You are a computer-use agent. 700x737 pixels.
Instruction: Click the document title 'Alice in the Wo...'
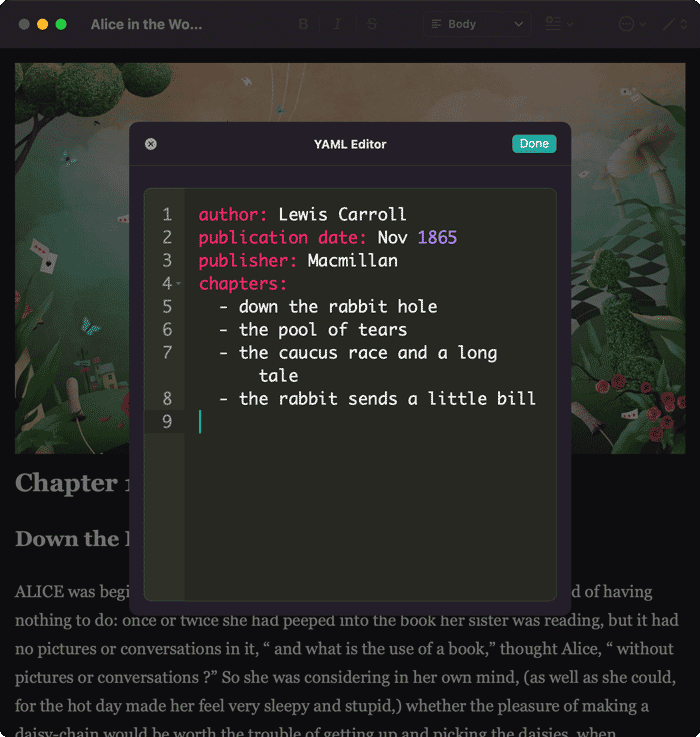tap(147, 24)
